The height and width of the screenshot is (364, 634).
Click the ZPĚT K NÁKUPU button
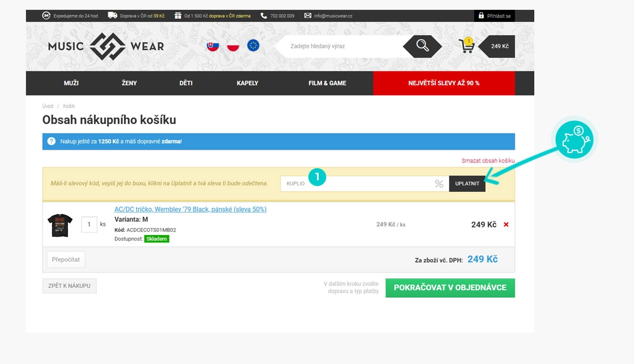[69, 286]
